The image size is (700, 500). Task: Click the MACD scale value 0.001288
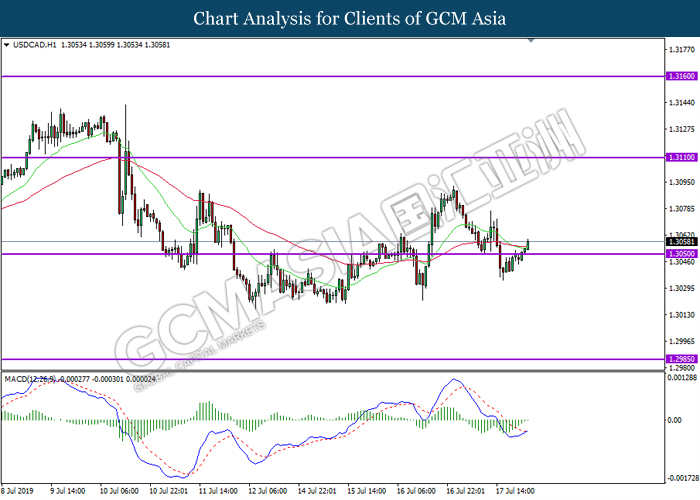[x=682, y=378]
